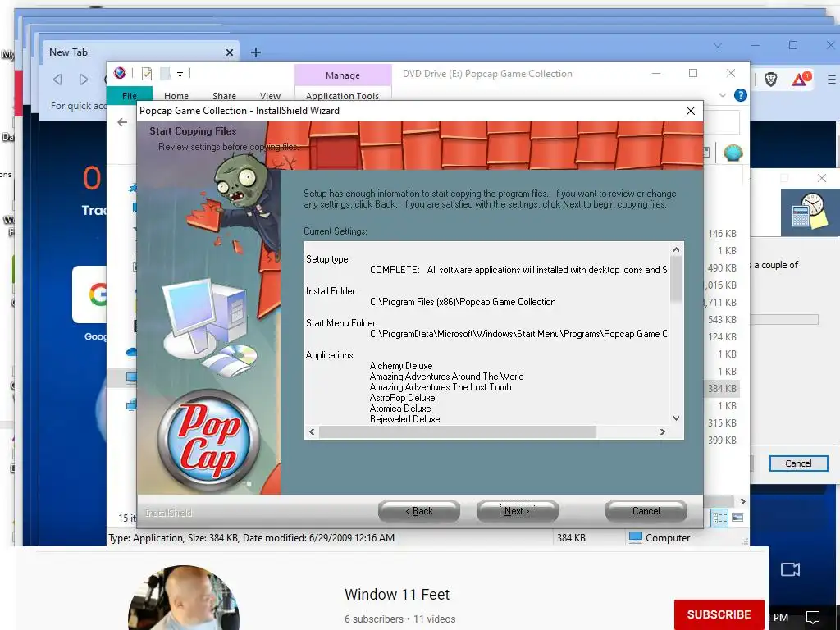Select the Manage contextual tab
840x630 pixels.
[x=343, y=75]
